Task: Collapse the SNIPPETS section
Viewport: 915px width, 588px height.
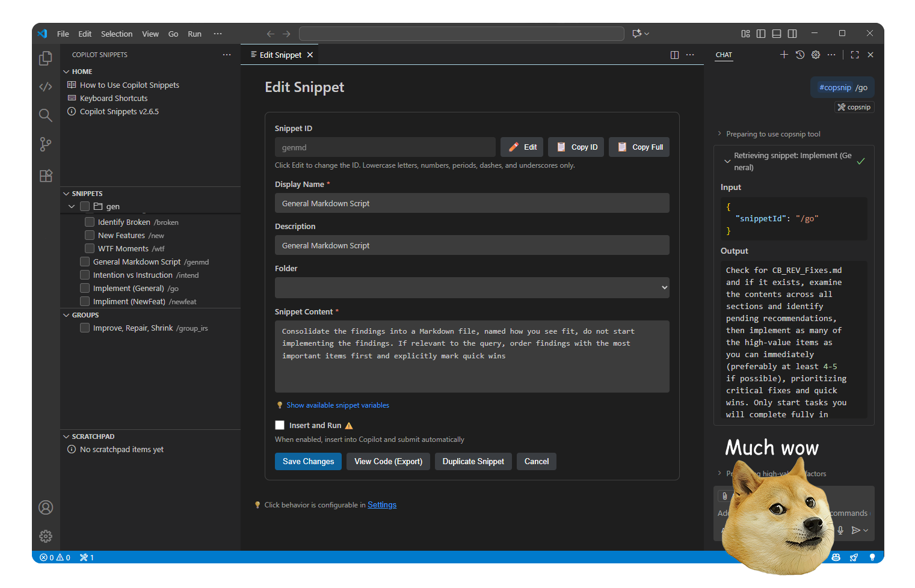Action: tap(66, 193)
